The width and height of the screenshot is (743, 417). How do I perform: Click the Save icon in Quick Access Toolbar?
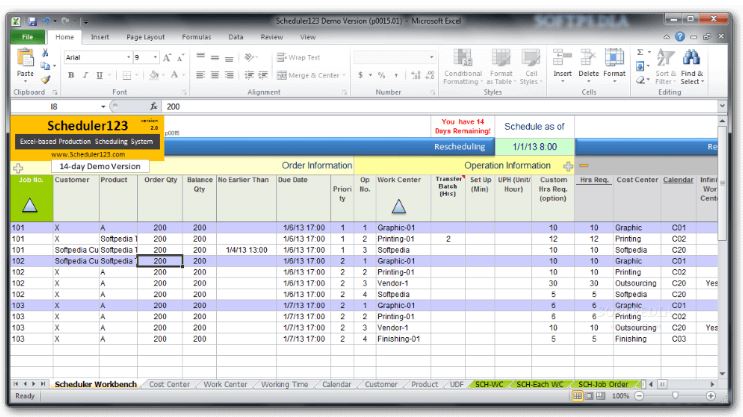pos(32,21)
